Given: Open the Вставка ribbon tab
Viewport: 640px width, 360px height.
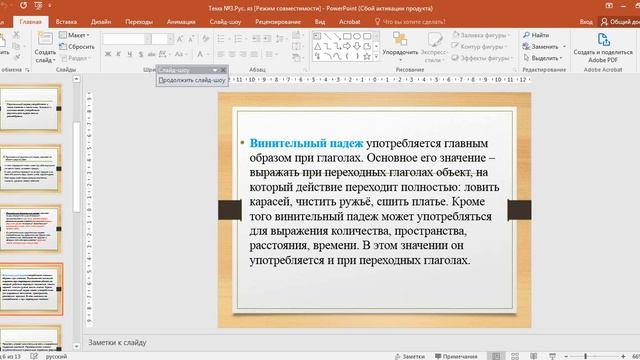Looking at the screenshot, I should (66, 22).
